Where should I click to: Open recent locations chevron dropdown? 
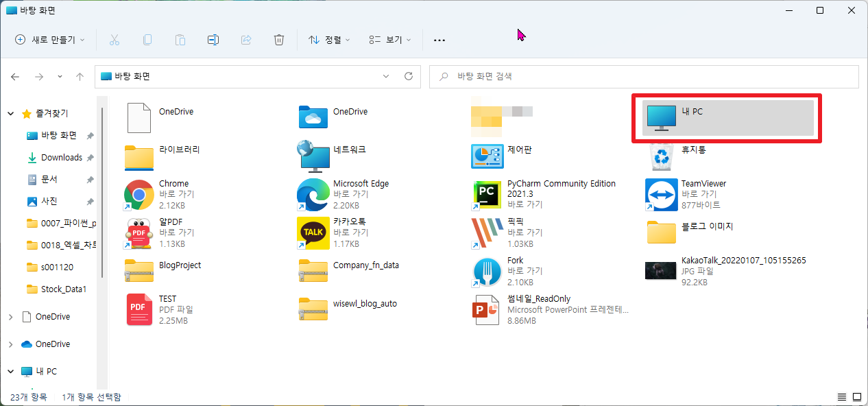point(60,77)
